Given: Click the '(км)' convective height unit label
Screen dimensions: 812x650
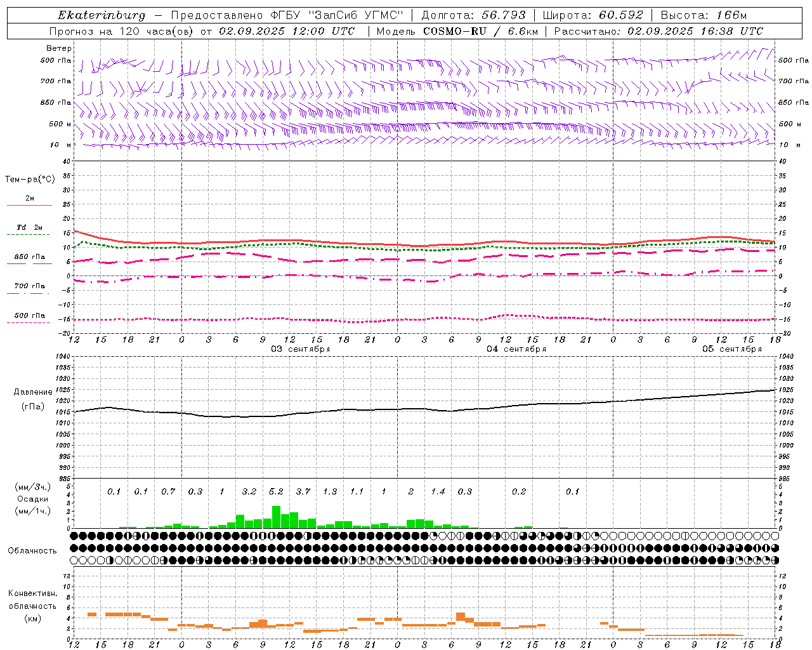Looking at the screenshot, I should coord(32,618).
